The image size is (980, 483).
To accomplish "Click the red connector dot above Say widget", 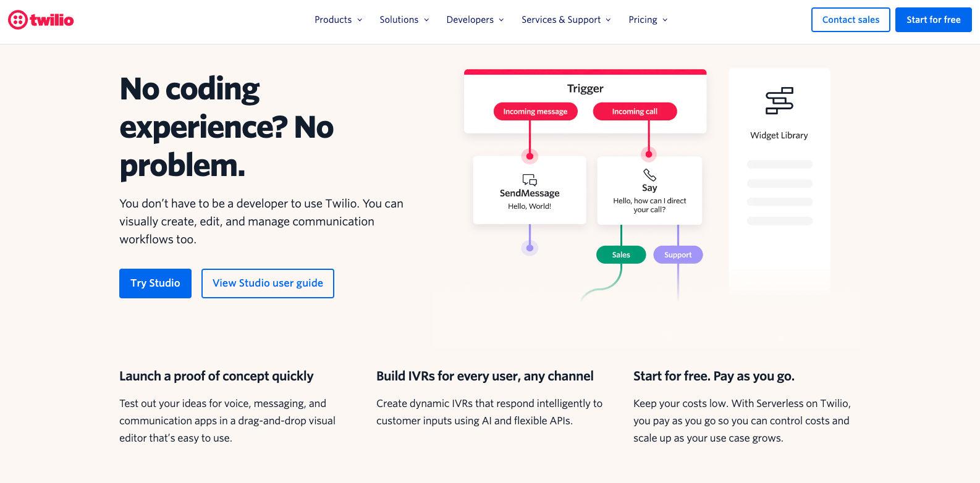I will tap(649, 154).
